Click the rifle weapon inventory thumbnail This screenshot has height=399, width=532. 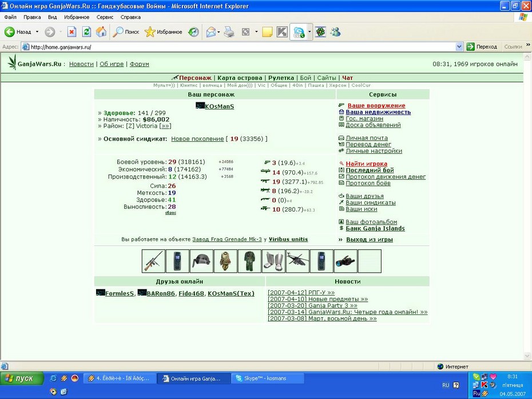tap(154, 261)
